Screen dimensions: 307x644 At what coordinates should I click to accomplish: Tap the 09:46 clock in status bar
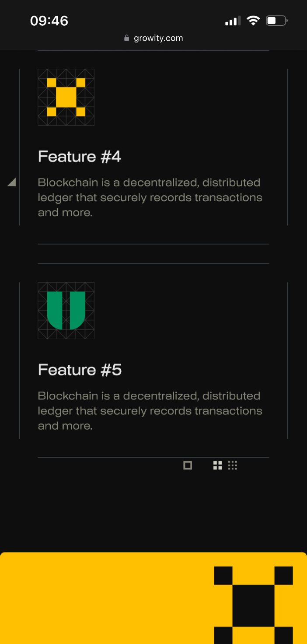49,21
